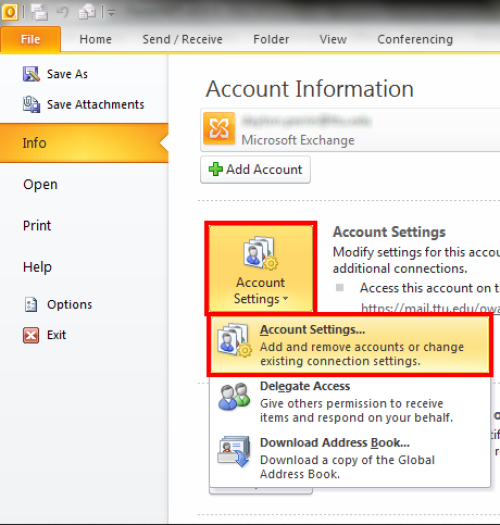Click the Microsoft Exchange account icon

tap(219, 129)
